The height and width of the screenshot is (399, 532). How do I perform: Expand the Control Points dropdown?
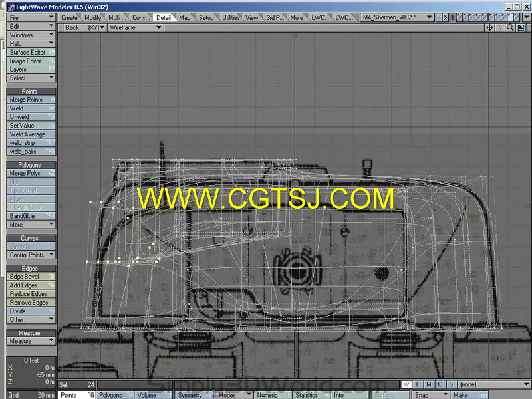point(31,255)
